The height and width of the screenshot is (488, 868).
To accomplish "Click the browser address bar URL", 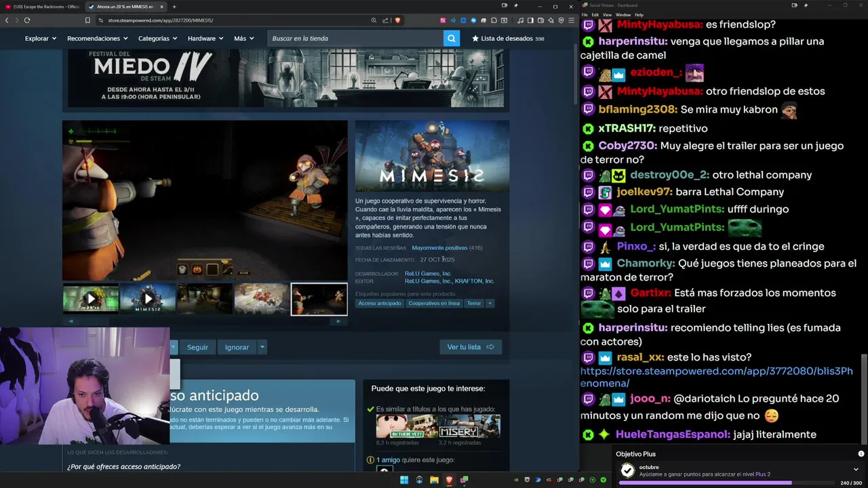I will click(x=161, y=20).
